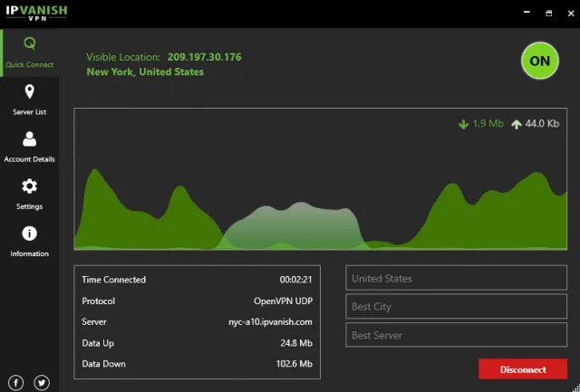This screenshot has width=580, height=392.
Task: Click the IPVanish VPN logo
Action: [36, 13]
